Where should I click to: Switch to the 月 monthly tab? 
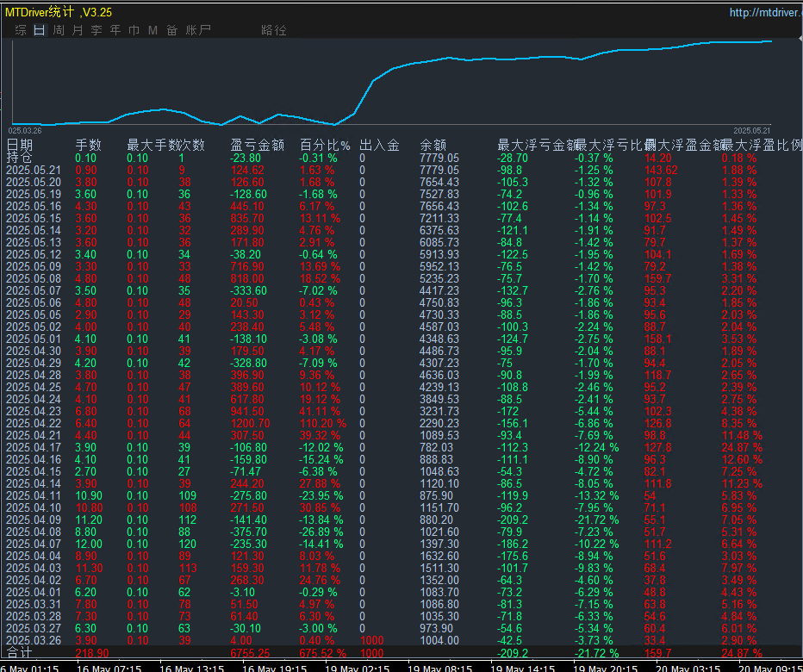[x=78, y=30]
